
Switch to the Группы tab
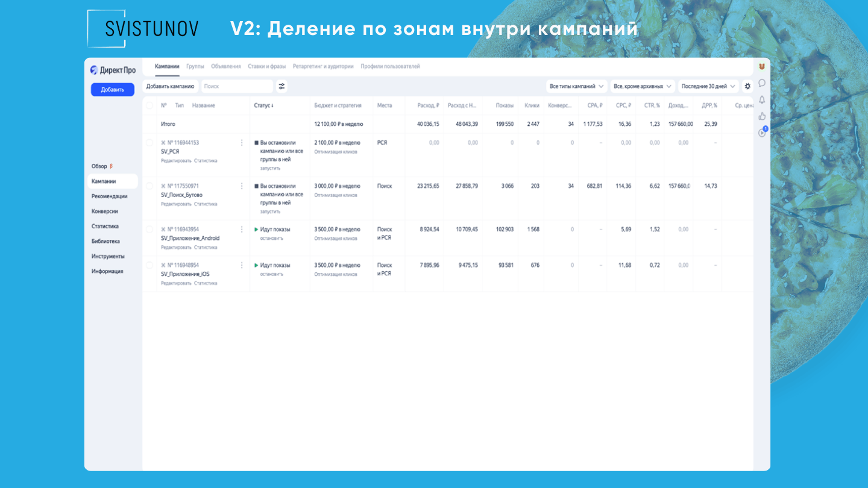point(195,66)
